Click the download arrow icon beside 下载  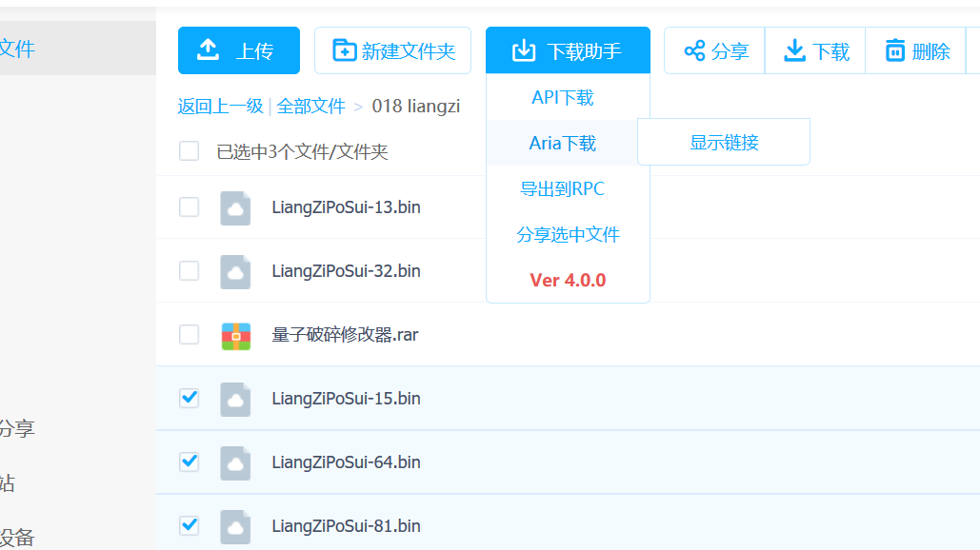794,50
